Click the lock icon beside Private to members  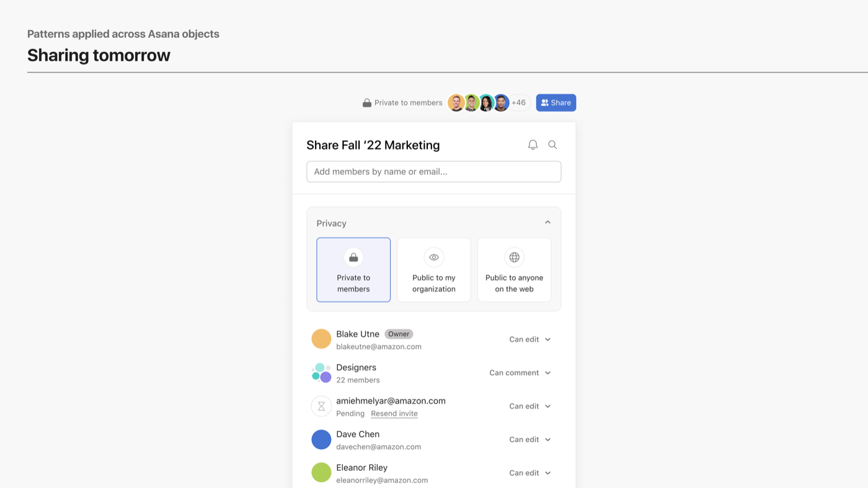(x=367, y=103)
